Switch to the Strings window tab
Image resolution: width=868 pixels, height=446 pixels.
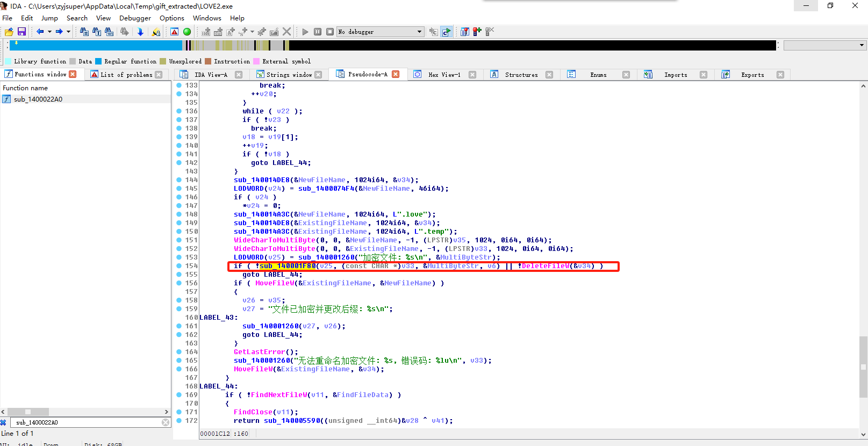point(289,75)
